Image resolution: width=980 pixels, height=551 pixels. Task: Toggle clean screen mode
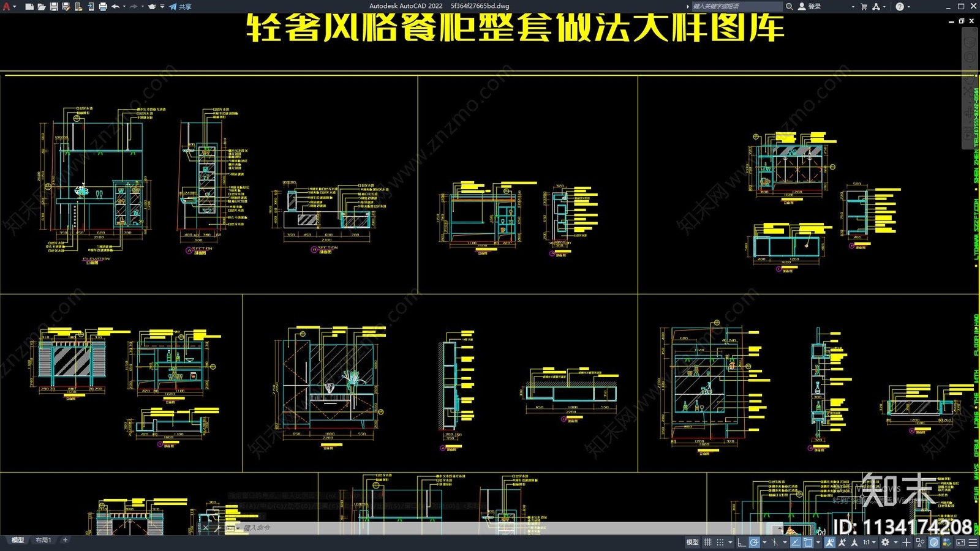pyautogui.click(x=960, y=542)
